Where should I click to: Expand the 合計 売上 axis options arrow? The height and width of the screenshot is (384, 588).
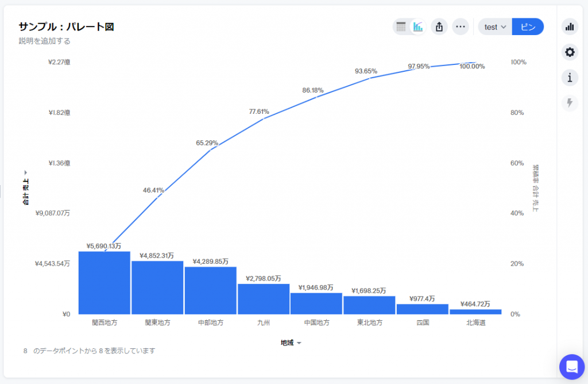pyautogui.click(x=25, y=172)
